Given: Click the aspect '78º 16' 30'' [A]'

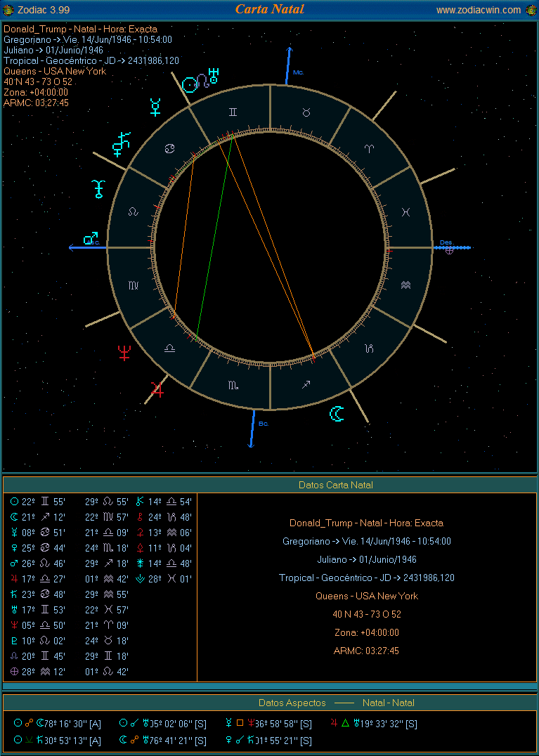Looking at the screenshot, I should (x=57, y=723).
